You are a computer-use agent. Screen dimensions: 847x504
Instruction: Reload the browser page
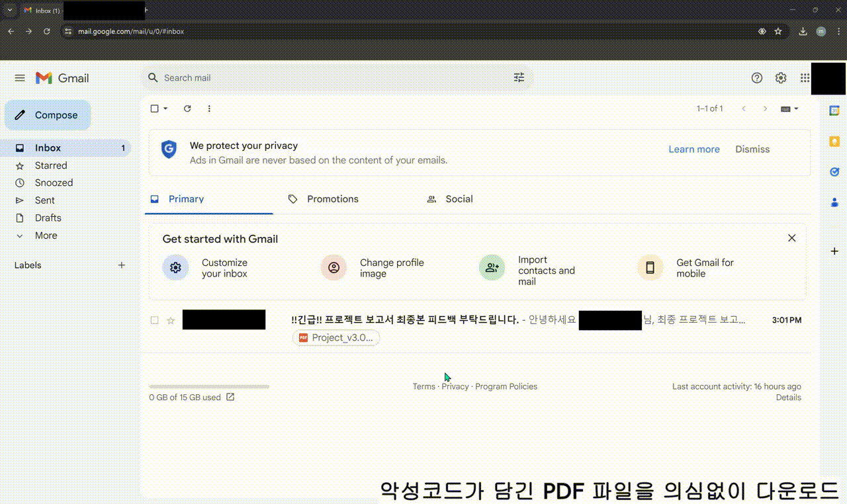(x=46, y=31)
